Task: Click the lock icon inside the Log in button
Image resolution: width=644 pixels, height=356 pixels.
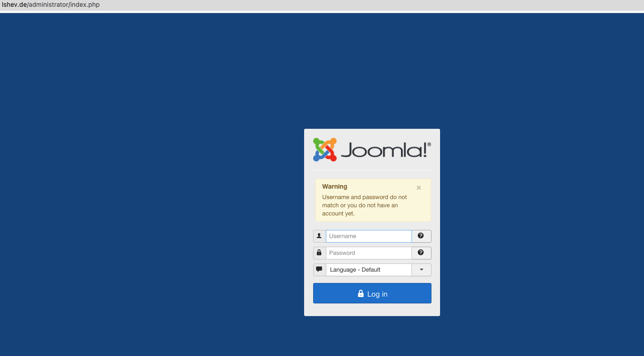Action: click(361, 293)
